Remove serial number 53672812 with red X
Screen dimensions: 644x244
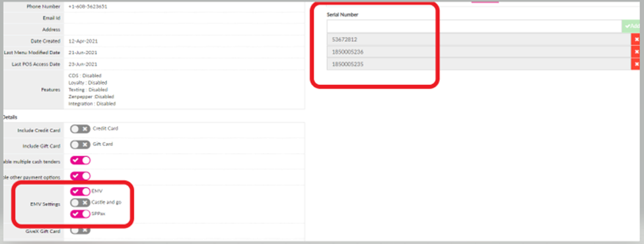[x=636, y=40]
